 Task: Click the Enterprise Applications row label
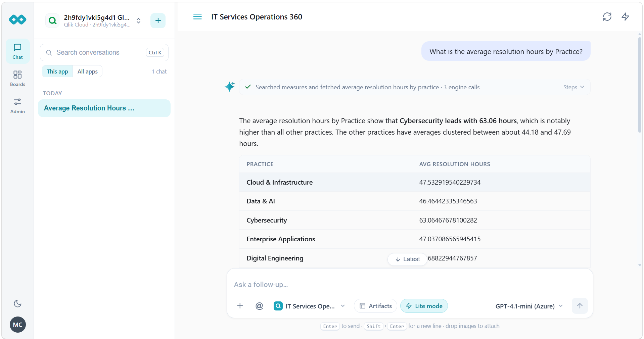[x=281, y=239]
